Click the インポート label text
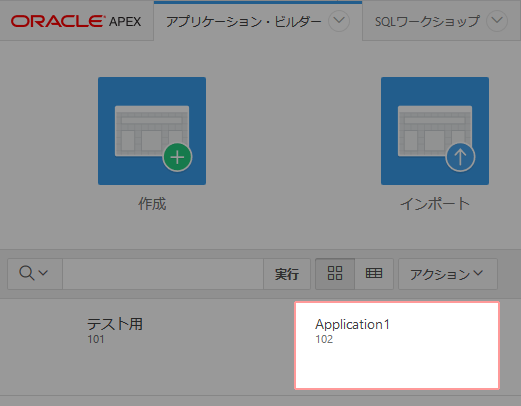This screenshot has width=521, height=406. click(x=435, y=203)
